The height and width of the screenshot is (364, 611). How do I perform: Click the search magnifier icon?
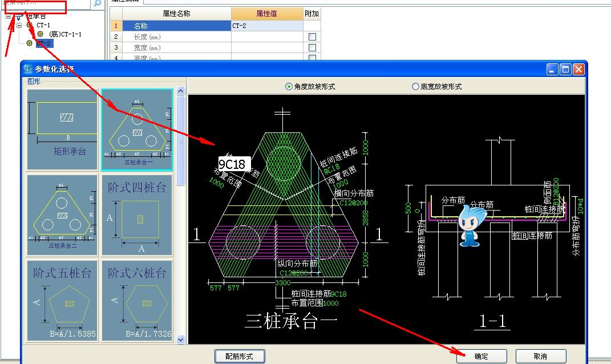tap(97, 3)
